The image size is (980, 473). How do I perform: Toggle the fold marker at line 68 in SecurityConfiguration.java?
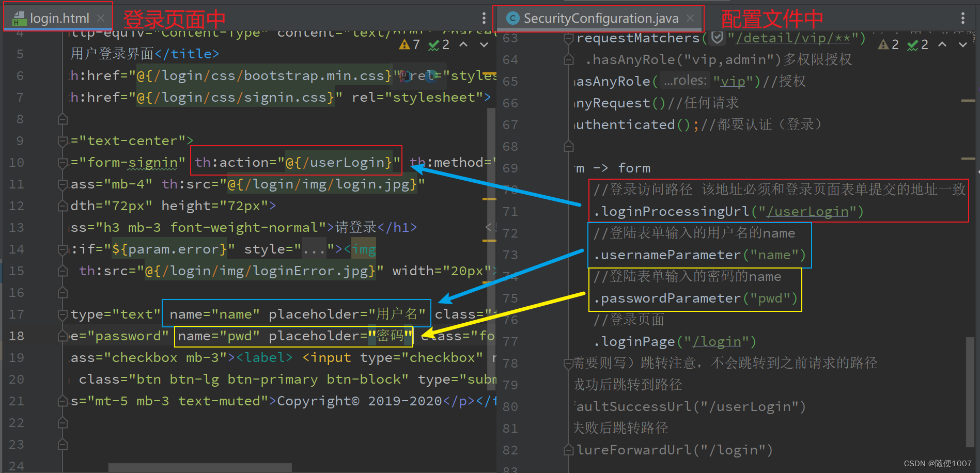click(569, 147)
